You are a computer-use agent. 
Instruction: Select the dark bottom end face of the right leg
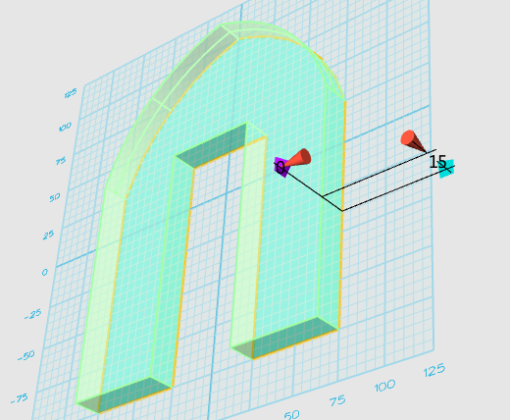point(284,339)
